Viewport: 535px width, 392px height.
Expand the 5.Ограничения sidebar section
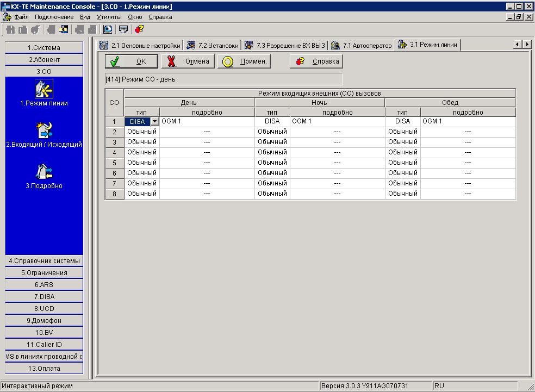point(44,273)
